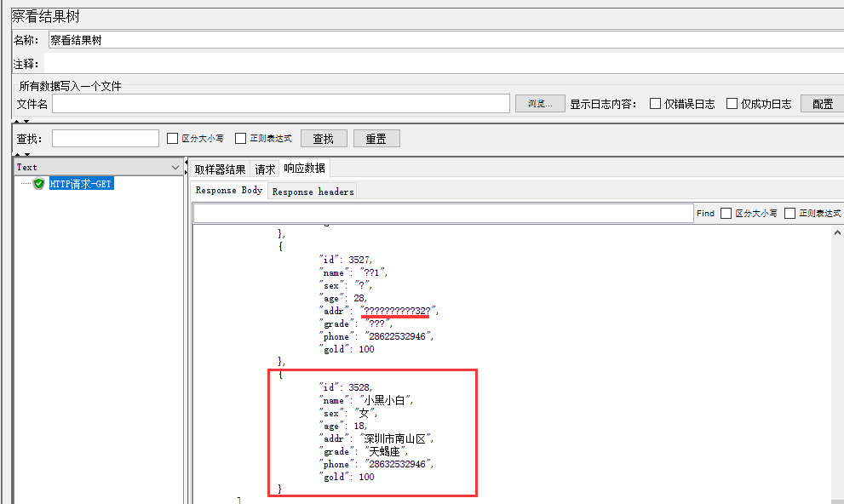Click the "age": 18 line

click(342, 426)
